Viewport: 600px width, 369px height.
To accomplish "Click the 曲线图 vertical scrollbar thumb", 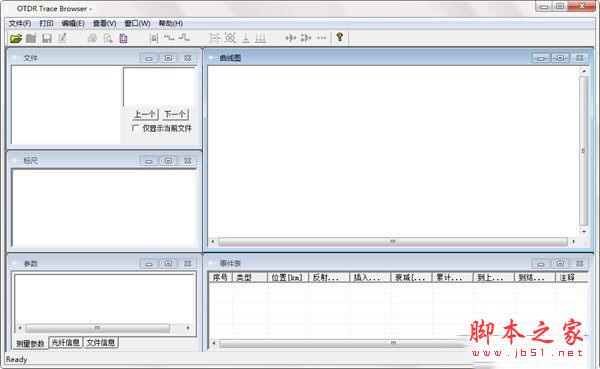I will click(584, 151).
